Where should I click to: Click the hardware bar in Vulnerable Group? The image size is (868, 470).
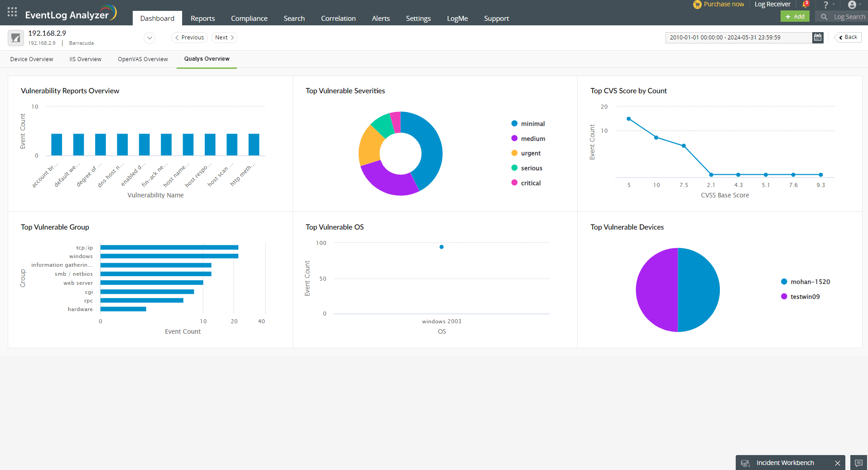(123, 309)
